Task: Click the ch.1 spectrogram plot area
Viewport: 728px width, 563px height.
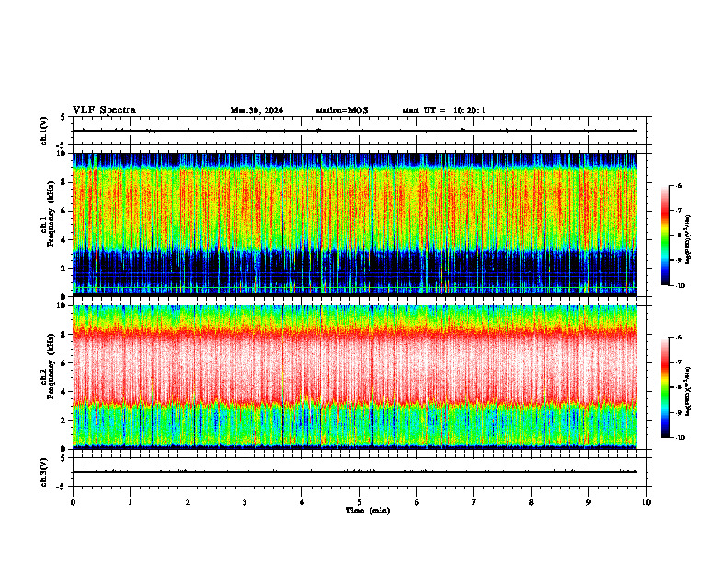Action: point(355,224)
